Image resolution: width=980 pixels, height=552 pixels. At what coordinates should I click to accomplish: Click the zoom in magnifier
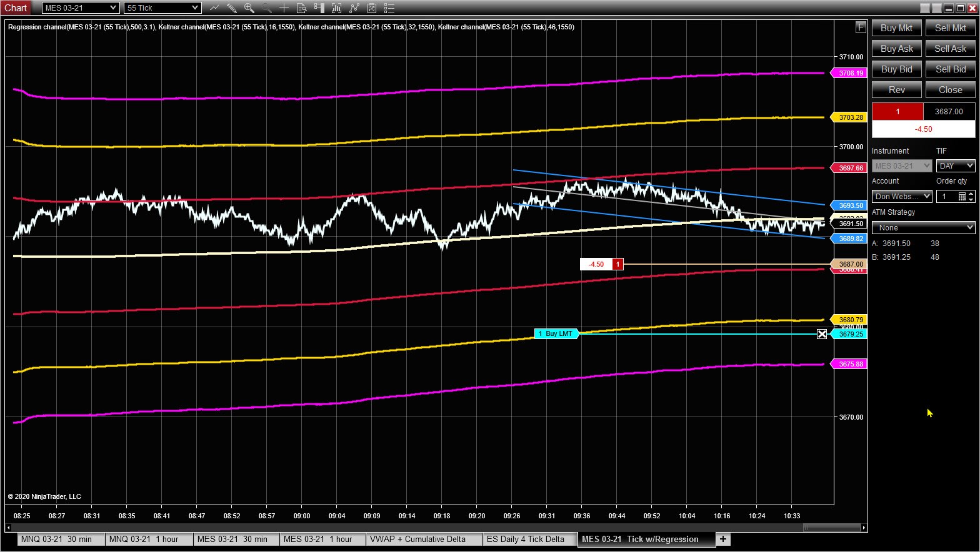[249, 8]
